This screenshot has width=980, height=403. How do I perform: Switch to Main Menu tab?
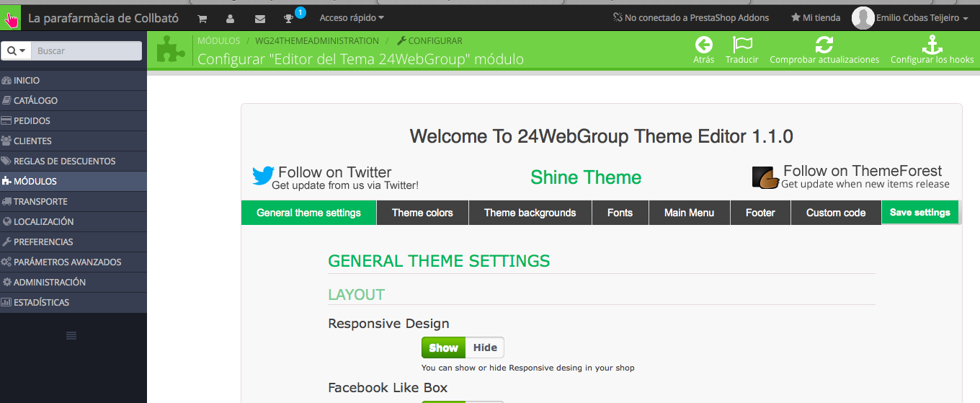pyautogui.click(x=689, y=213)
